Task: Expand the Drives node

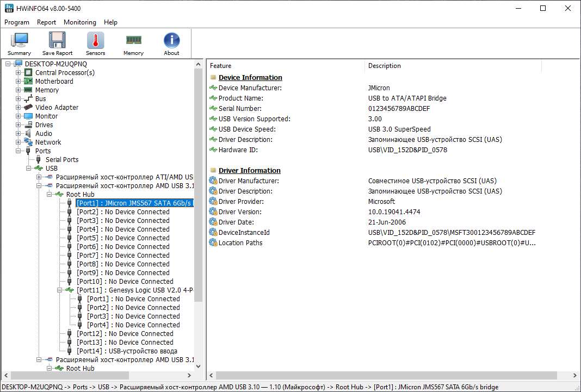Action: click(18, 125)
